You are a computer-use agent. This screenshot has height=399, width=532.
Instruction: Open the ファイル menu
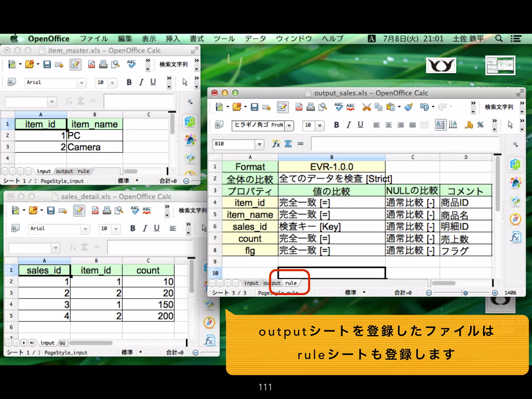(x=94, y=39)
